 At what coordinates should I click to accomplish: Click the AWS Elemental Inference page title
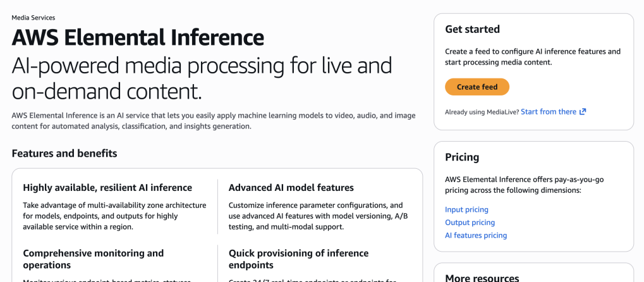(138, 38)
